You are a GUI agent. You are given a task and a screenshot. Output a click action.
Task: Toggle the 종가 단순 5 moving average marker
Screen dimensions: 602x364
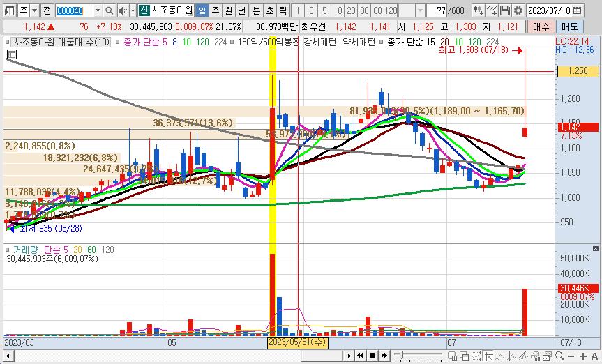coord(118,42)
